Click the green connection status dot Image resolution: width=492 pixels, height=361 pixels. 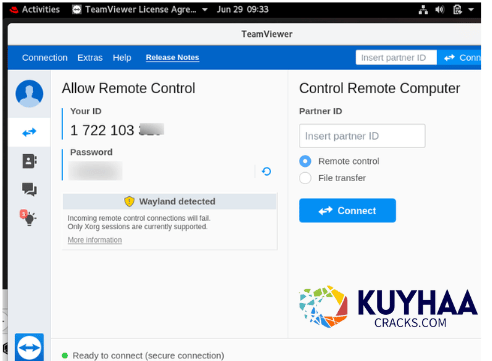[x=65, y=356]
